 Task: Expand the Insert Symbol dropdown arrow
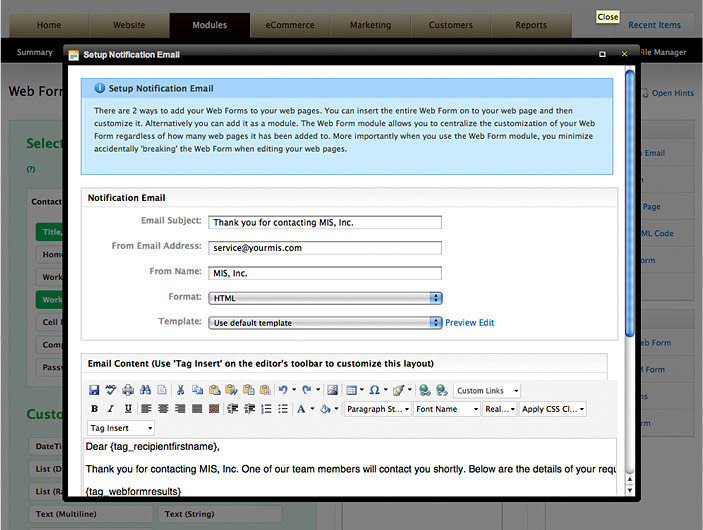[386, 390]
